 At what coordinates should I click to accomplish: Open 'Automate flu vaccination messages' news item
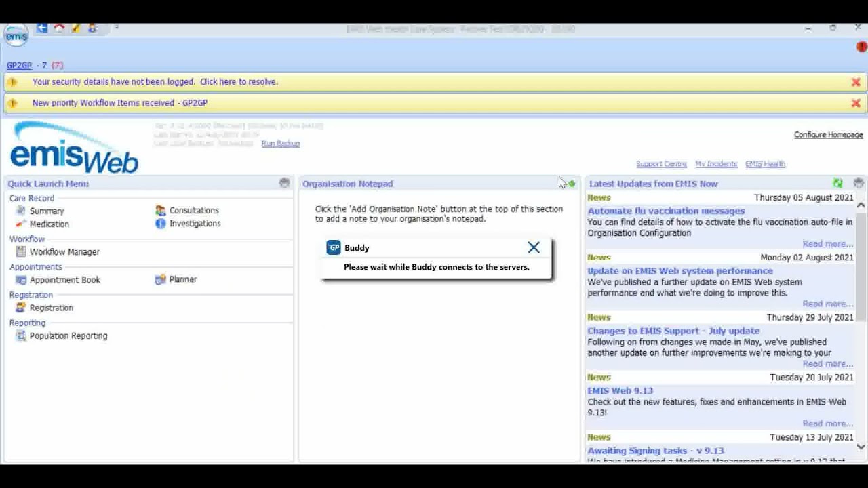(x=666, y=211)
